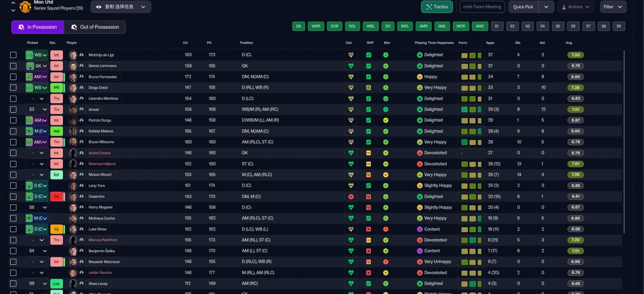Tick André Onana's row checkbox
Image resolution: width=644 pixels, height=294 pixels.
coord(13,153)
